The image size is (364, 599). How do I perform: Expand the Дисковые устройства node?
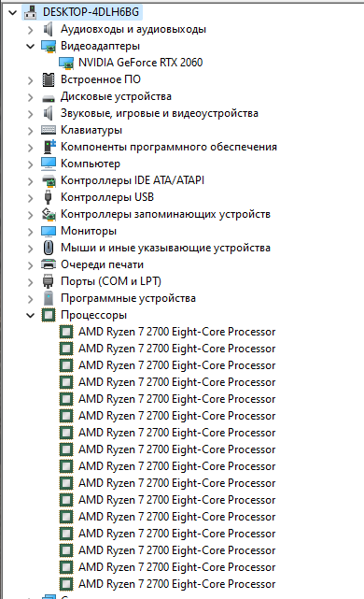(x=31, y=97)
